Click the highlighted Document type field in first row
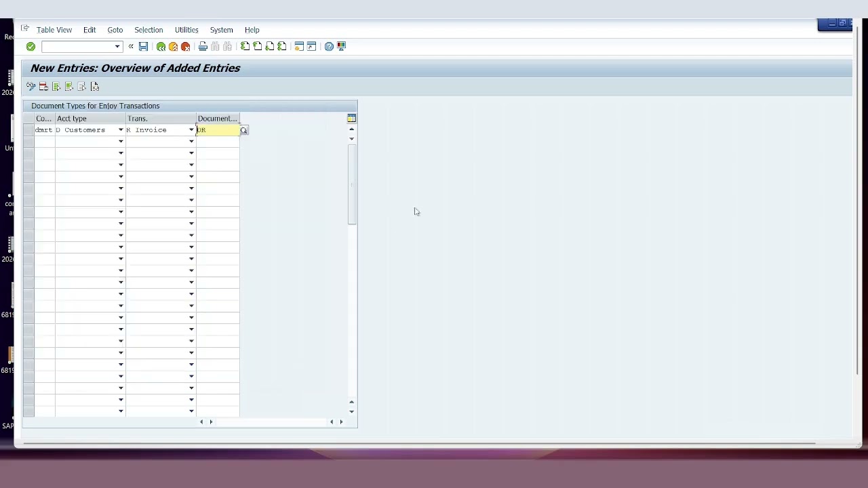868x488 pixels. (x=218, y=130)
